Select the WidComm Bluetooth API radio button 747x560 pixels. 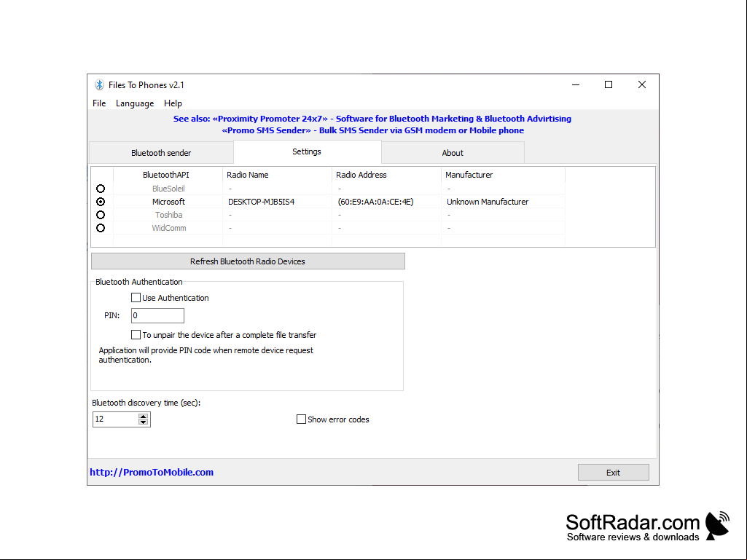click(x=101, y=228)
